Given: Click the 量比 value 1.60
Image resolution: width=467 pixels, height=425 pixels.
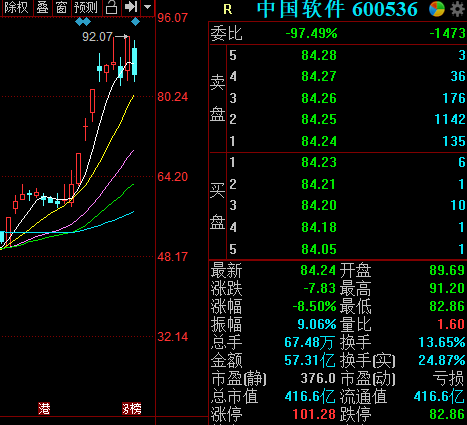Looking at the screenshot, I should 451,324.
